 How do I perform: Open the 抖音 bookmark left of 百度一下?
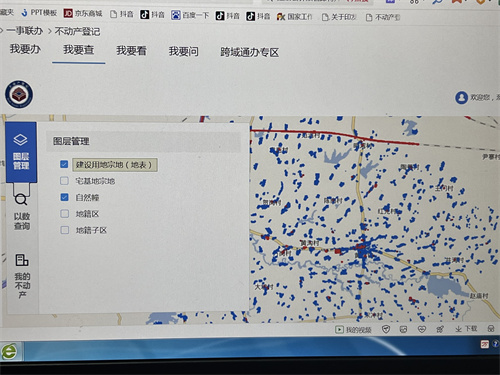click(152, 15)
